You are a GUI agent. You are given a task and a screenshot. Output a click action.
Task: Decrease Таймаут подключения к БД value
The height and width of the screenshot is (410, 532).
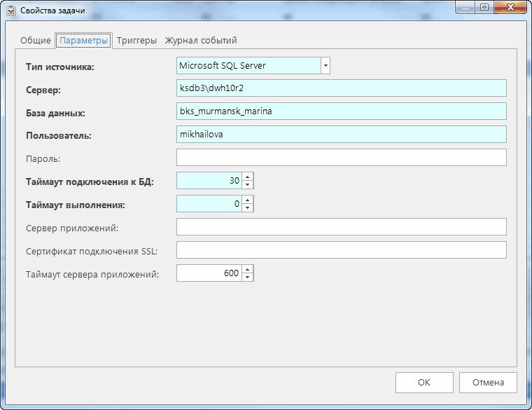point(248,184)
